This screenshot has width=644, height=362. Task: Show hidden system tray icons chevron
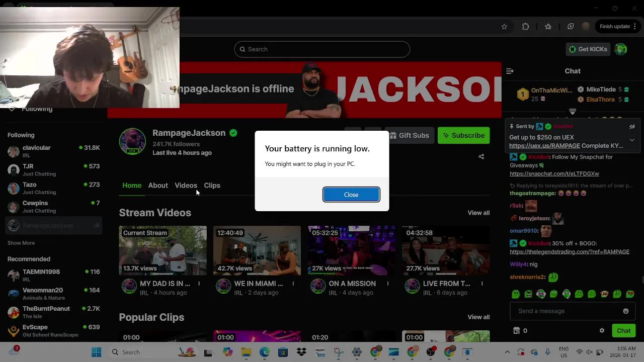(x=507, y=352)
